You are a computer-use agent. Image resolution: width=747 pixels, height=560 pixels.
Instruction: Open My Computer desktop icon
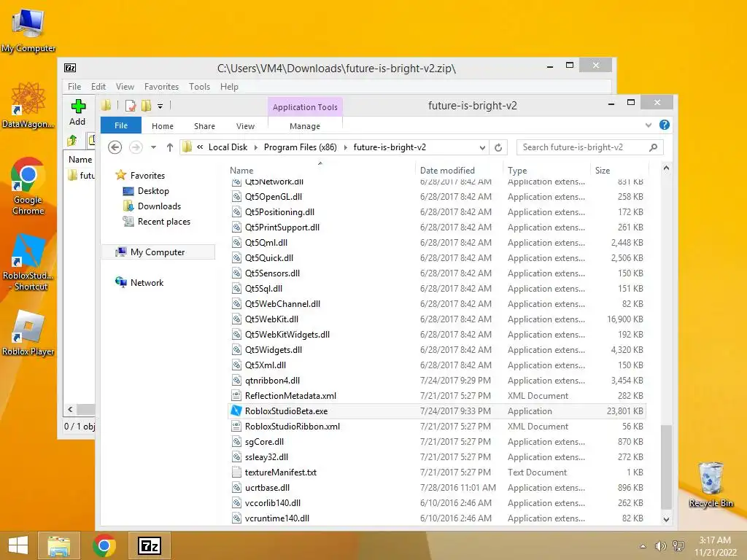28,31
